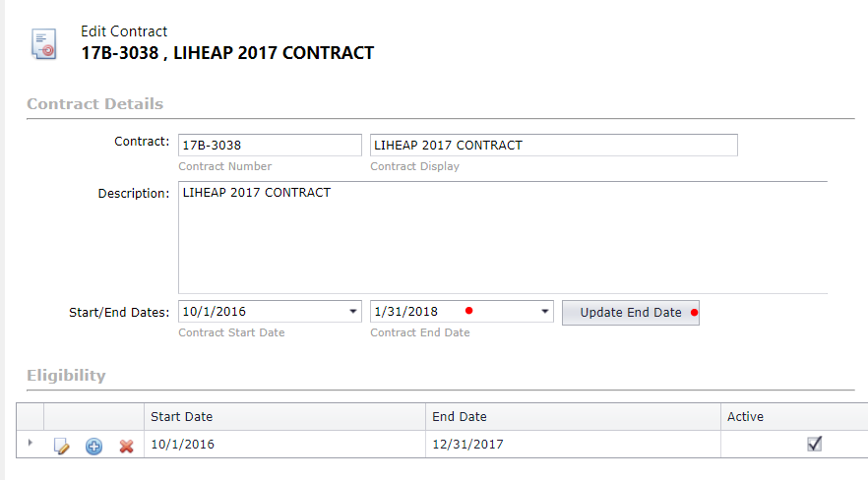868x480 pixels.
Task: Click the Contract Details section heading
Action: click(x=95, y=104)
